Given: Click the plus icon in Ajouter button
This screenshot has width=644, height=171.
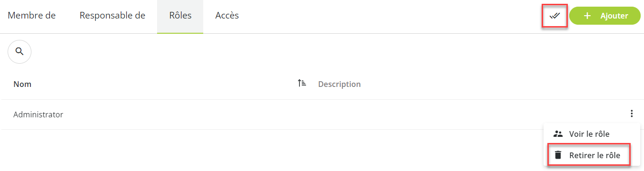Looking at the screenshot, I should click(x=587, y=16).
